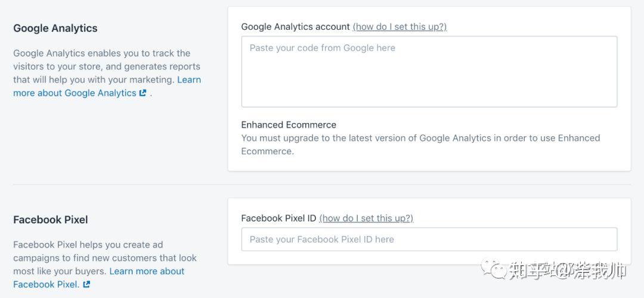Image resolution: width=644 pixels, height=298 pixels.
Task: Click the Enhanced Ecommerce subheading
Action: (x=289, y=125)
